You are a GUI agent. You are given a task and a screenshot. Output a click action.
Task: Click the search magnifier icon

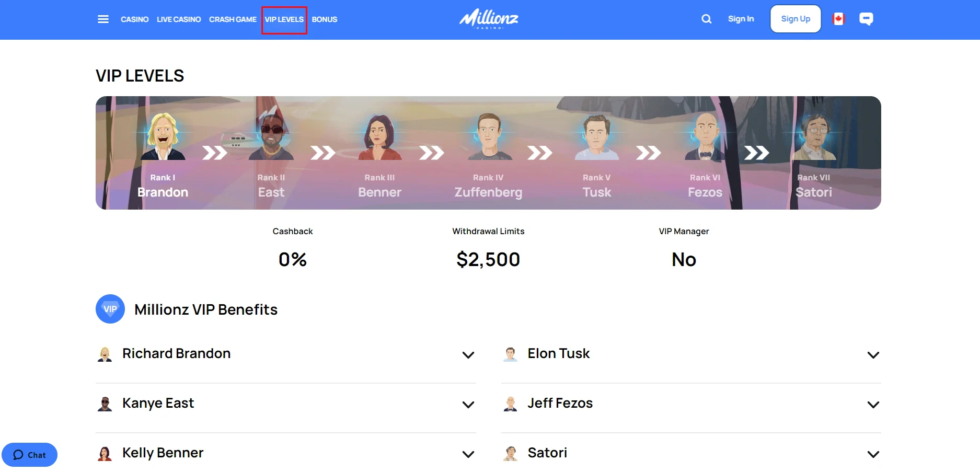click(x=706, y=19)
